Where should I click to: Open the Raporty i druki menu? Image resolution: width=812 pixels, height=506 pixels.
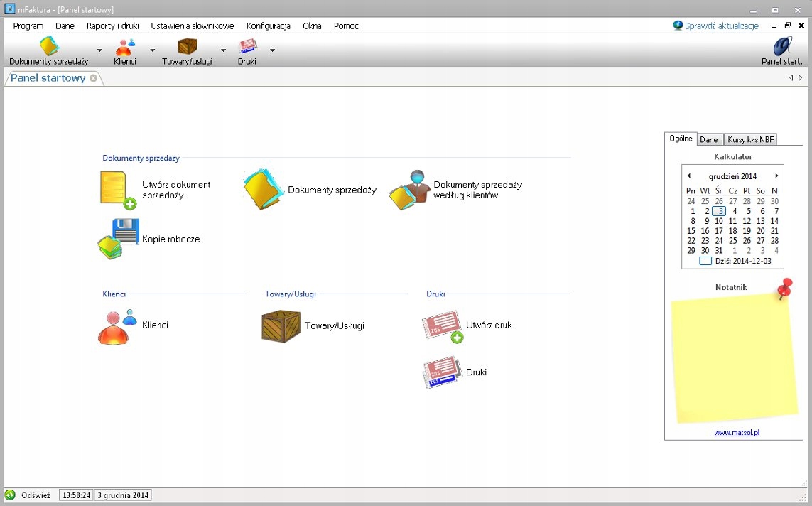pos(112,26)
